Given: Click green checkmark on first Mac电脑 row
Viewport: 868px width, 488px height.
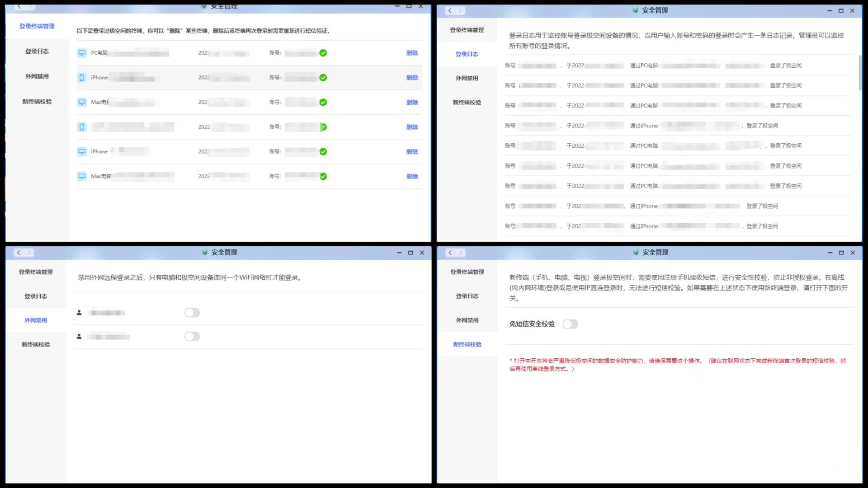Looking at the screenshot, I should click(323, 102).
